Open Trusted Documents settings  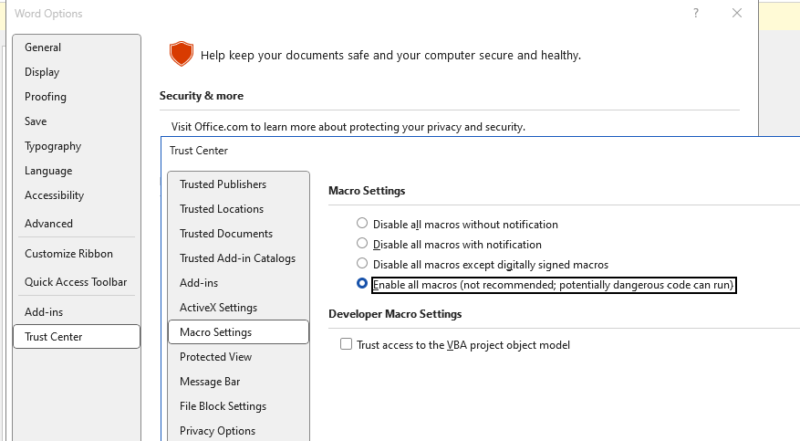tap(226, 234)
